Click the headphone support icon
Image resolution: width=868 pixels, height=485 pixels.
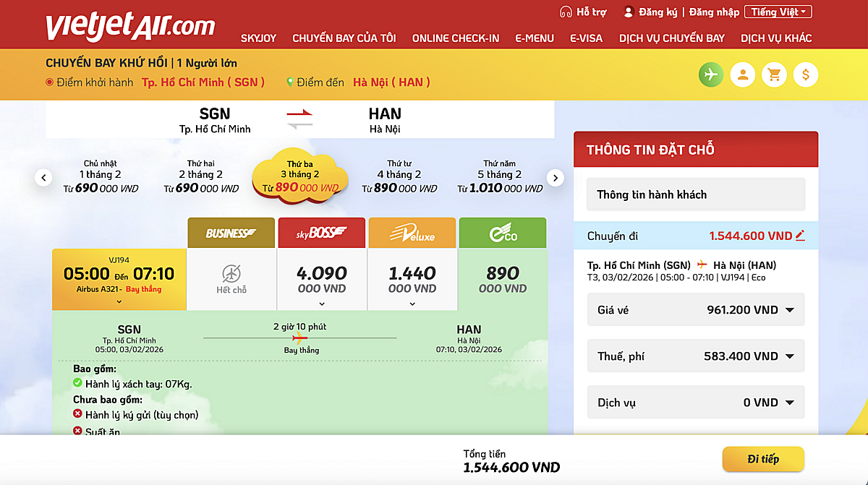566,12
